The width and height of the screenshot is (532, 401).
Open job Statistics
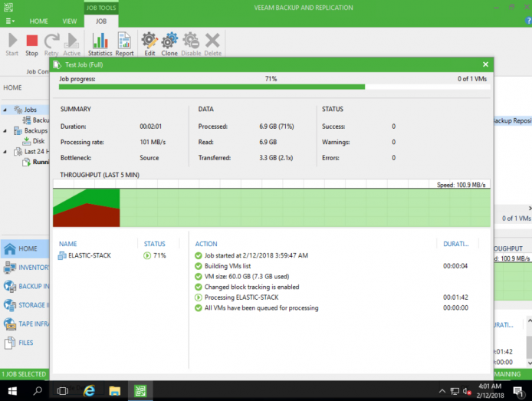(x=100, y=44)
